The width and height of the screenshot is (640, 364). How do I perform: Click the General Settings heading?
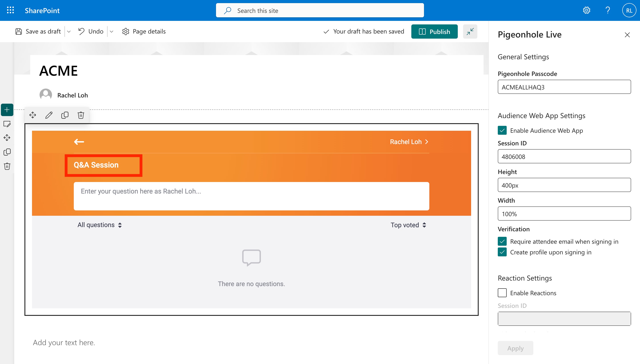(x=523, y=57)
